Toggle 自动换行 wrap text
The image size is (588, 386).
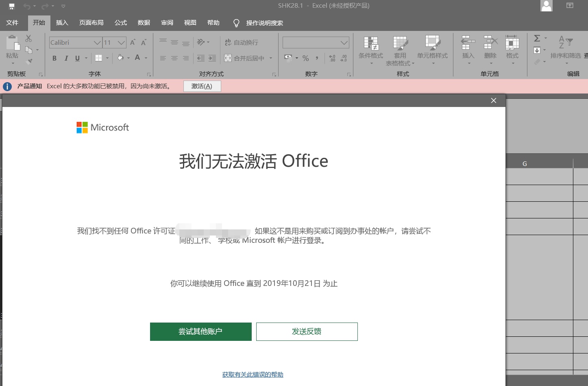[x=242, y=42]
